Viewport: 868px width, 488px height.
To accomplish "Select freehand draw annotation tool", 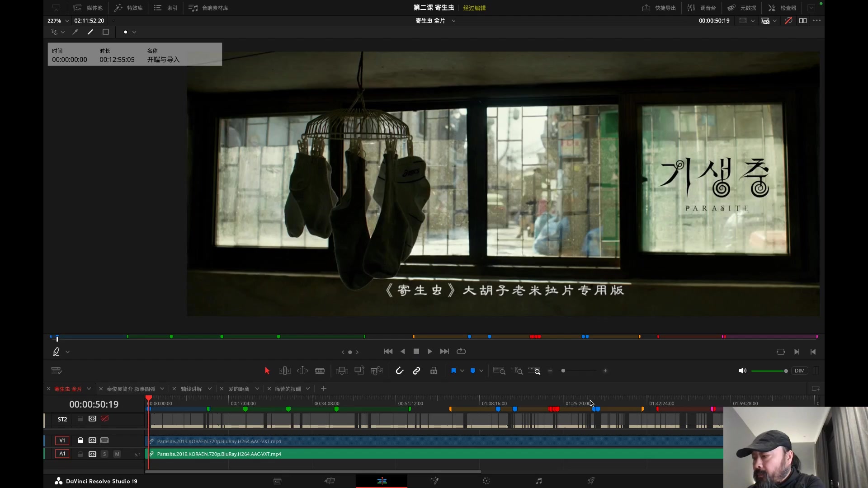I will click(54, 32).
